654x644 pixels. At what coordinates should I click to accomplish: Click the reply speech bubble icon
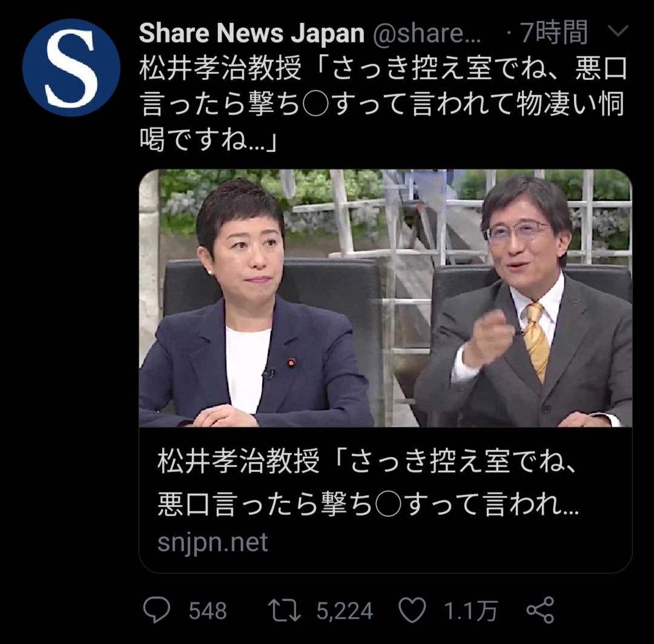coord(156,610)
